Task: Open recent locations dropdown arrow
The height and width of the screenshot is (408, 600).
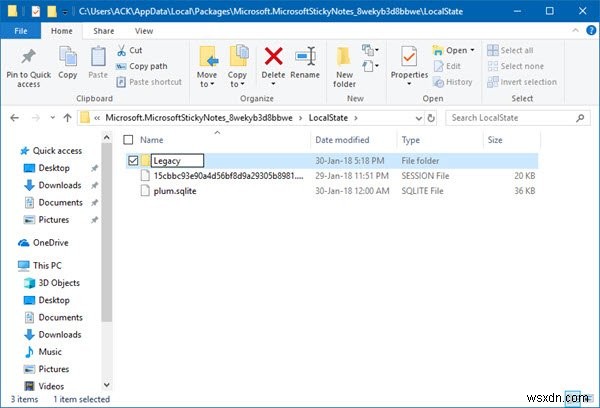Action: coord(52,118)
